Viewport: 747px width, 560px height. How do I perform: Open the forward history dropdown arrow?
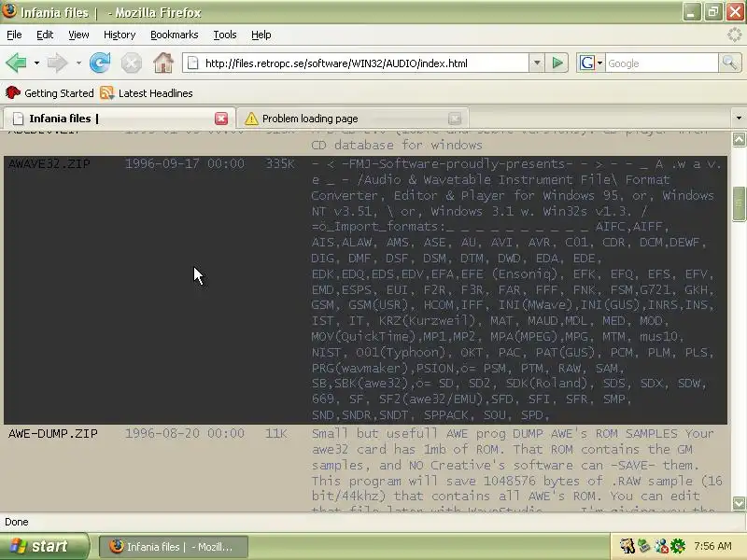coord(78,63)
